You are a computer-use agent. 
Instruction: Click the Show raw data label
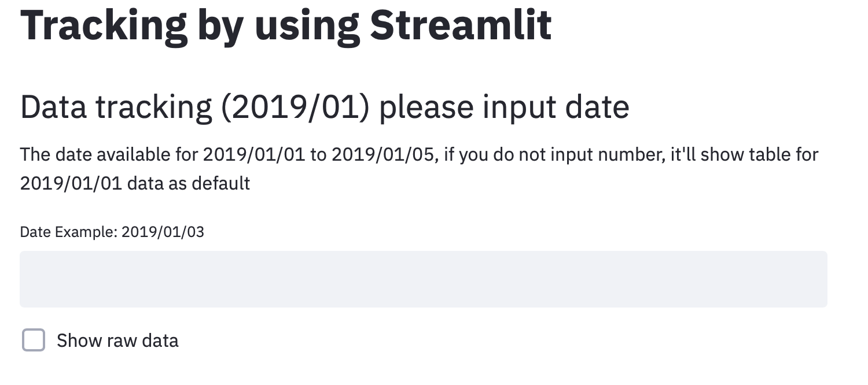click(x=117, y=340)
